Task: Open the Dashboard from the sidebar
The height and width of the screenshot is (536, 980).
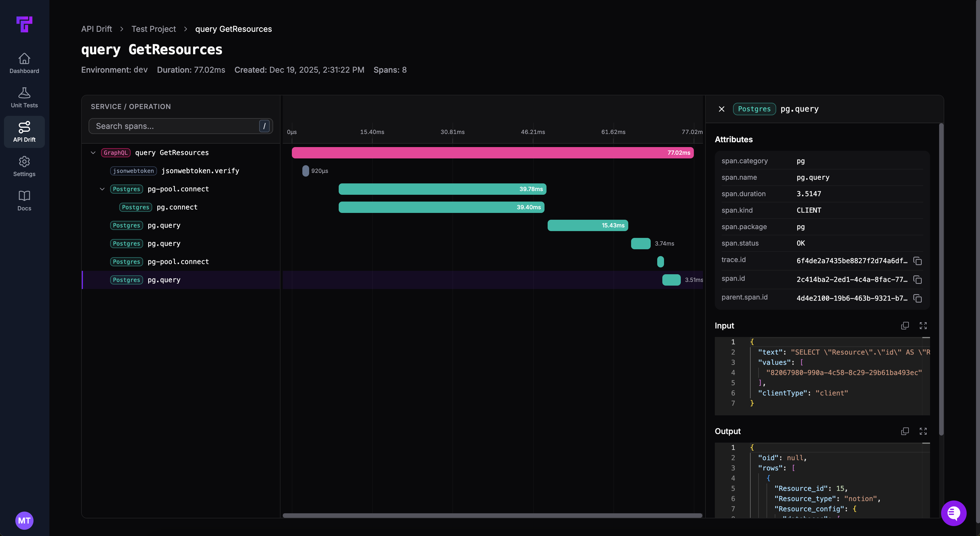Action: click(24, 63)
